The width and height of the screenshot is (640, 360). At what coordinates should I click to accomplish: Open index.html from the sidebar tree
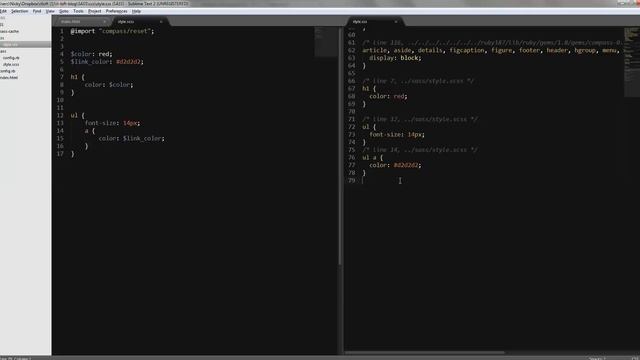[9, 78]
